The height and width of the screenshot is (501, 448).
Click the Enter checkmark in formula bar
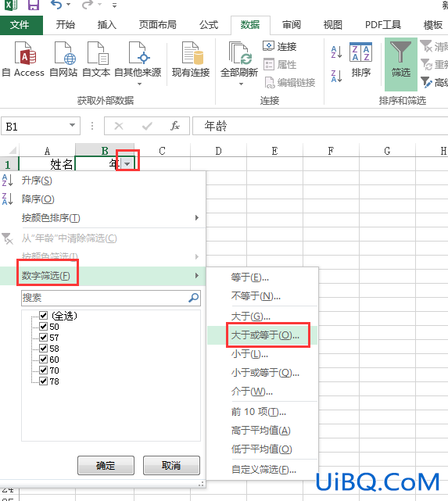click(x=147, y=126)
